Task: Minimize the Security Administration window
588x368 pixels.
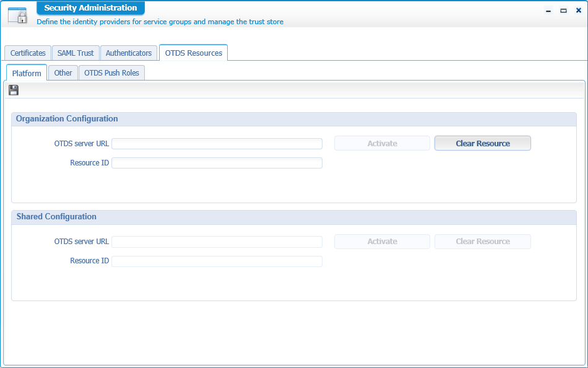Action: (548, 11)
